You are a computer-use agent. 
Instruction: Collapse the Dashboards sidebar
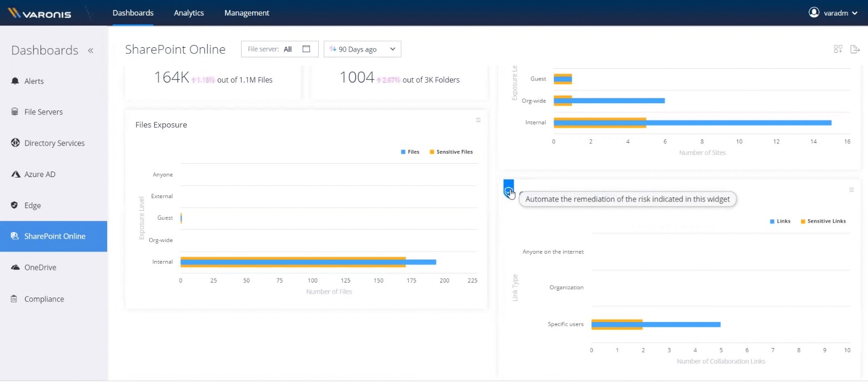point(91,51)
